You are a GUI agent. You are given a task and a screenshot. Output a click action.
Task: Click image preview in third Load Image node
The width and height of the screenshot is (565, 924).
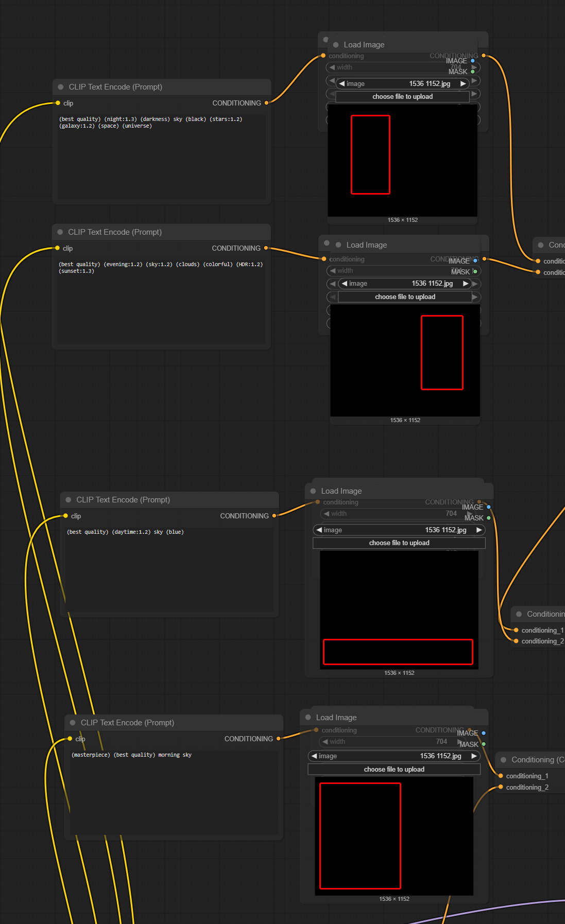[399, 610]
